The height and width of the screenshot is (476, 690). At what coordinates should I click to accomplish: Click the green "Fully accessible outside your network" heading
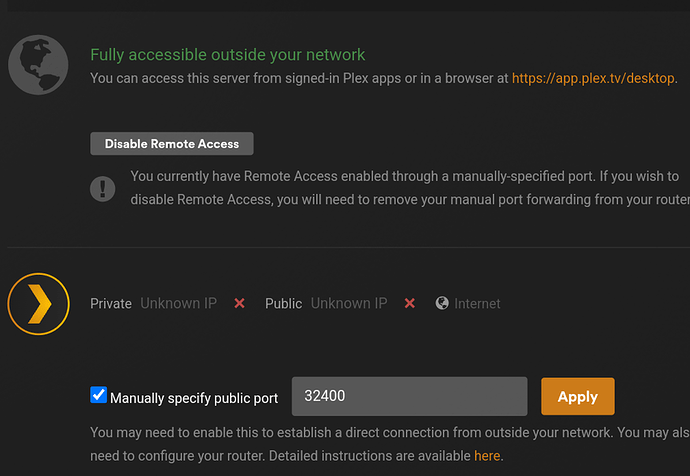228,55
